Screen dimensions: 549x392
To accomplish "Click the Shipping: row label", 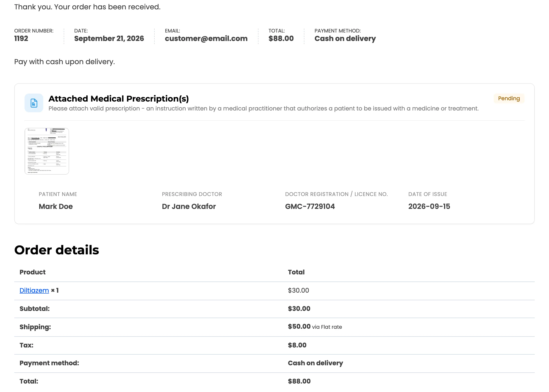I will (35, 327).
